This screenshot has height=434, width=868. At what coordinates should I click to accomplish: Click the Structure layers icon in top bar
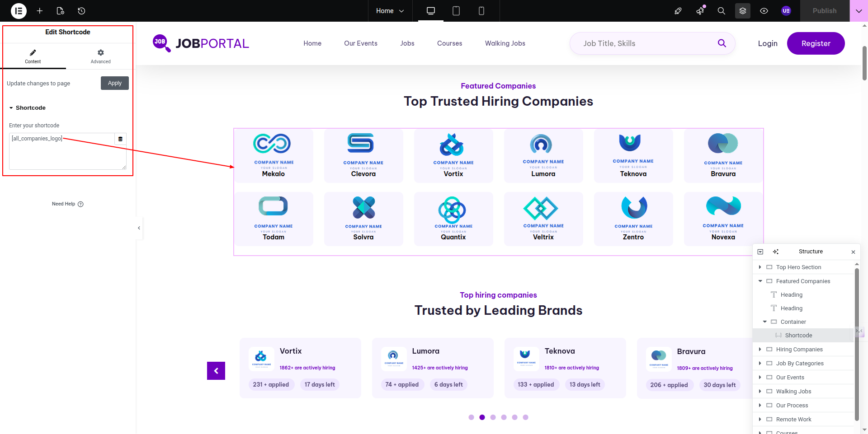pyautogui.click(x=742, y=11)
